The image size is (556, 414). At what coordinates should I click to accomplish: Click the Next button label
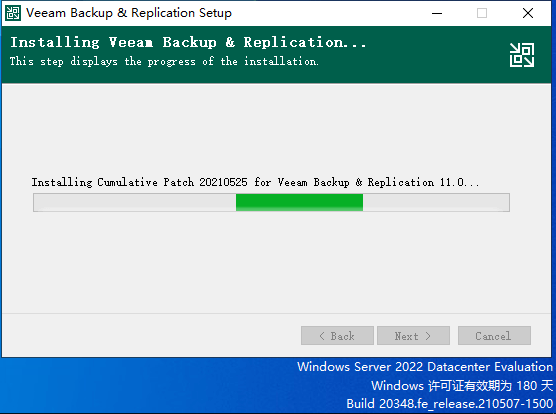click(406, 336)
